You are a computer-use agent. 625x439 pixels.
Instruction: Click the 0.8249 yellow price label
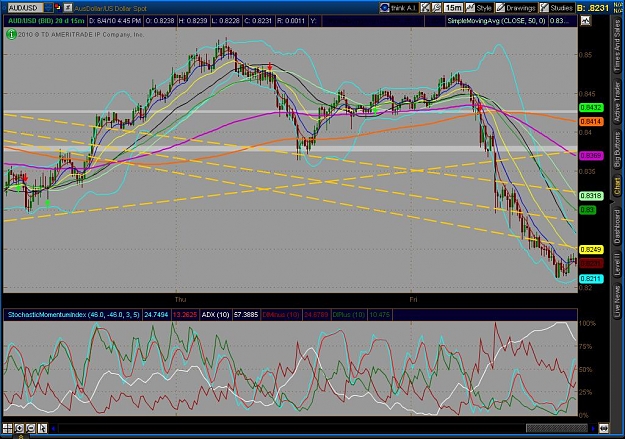pos(591,250)
